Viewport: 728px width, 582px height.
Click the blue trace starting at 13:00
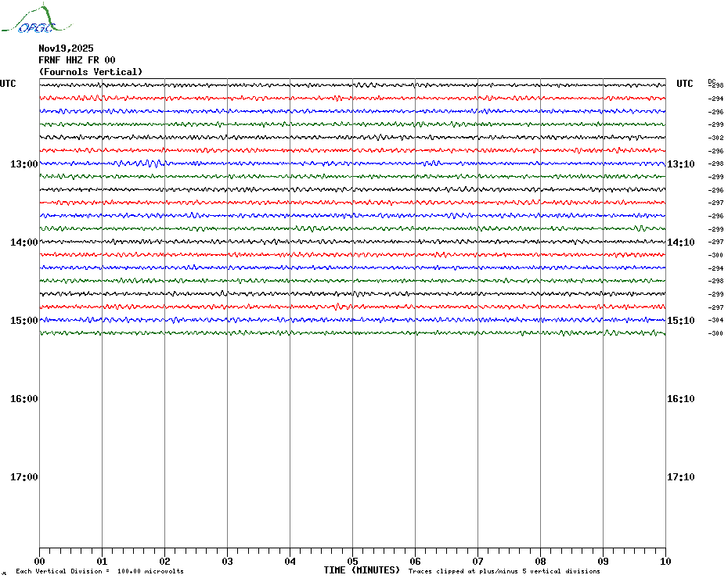[353, 163]
